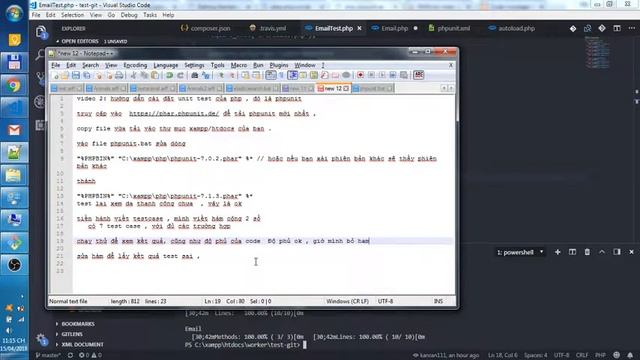Click the Paste clipboard icon in Notepad++ toolbar
The width and height of the screenshot is (640, 360).
coord(155,76)
